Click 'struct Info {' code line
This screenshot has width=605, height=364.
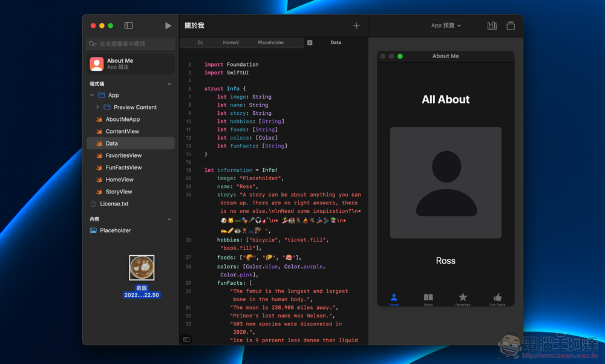point(225,88)
